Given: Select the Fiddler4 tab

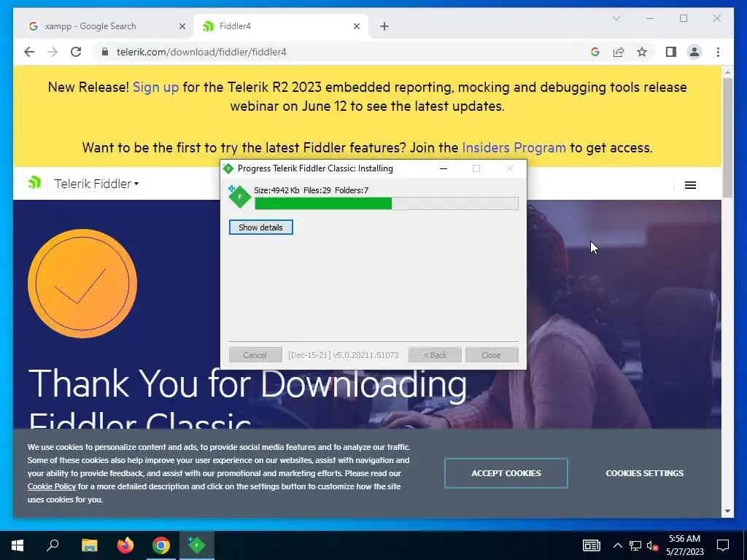Looking at the screenshot, I should tap(281, 26).
